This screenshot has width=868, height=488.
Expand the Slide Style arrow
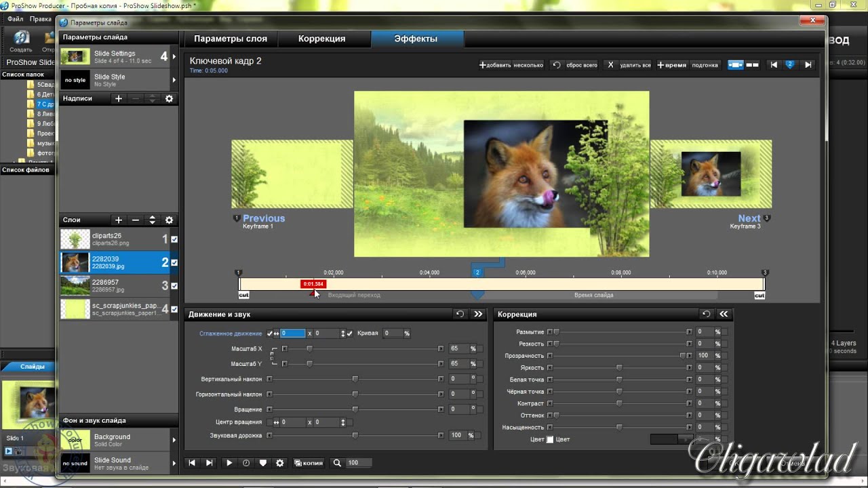point(174,80)
